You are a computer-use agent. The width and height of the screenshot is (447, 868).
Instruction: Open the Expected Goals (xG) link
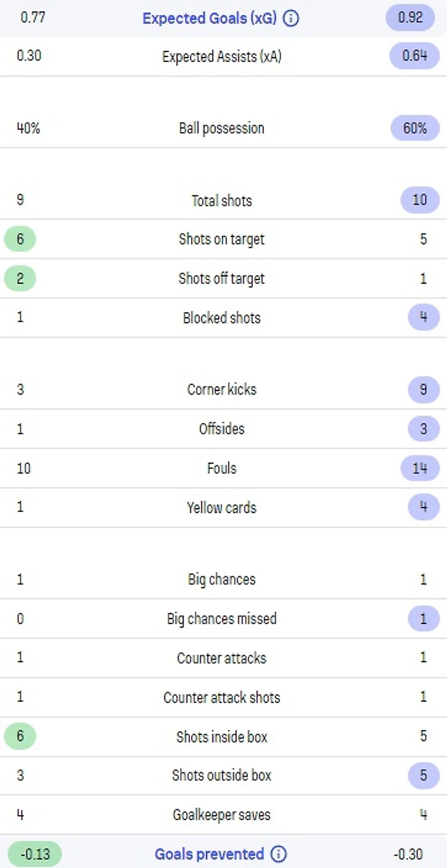(209, 18)
